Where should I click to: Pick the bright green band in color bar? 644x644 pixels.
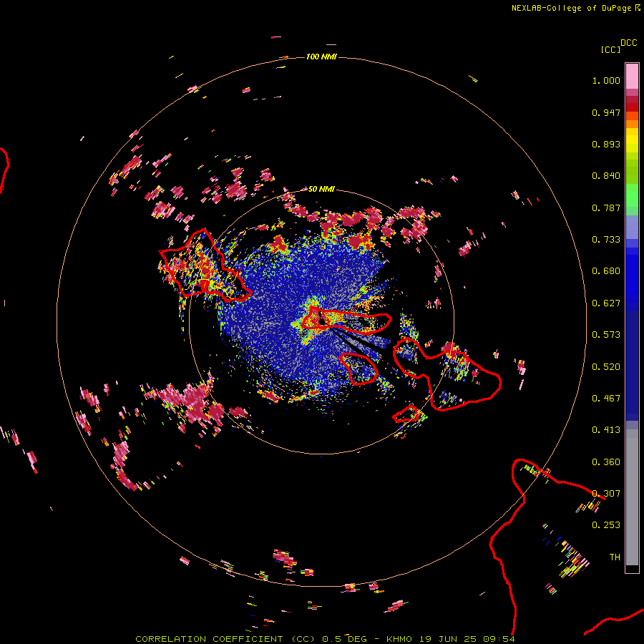pos(632,195)
